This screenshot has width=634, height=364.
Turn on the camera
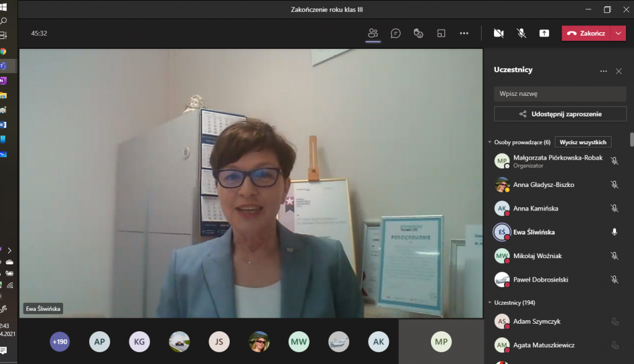click(498, 33)
